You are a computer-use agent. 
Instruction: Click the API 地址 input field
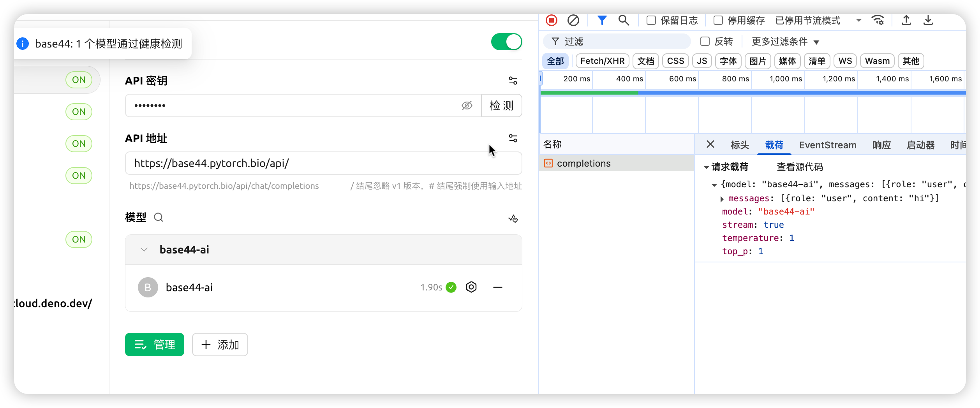tap(323, 164)
